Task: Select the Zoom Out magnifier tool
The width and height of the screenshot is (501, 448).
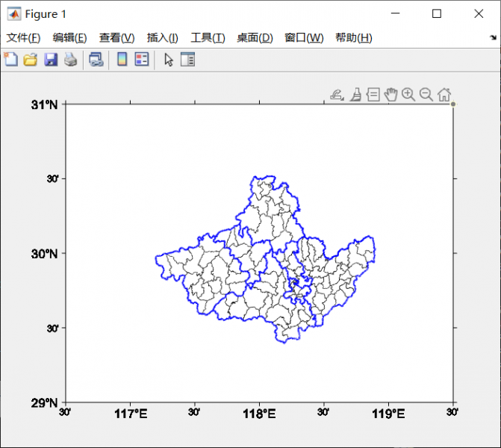Action: click(426, 94)
